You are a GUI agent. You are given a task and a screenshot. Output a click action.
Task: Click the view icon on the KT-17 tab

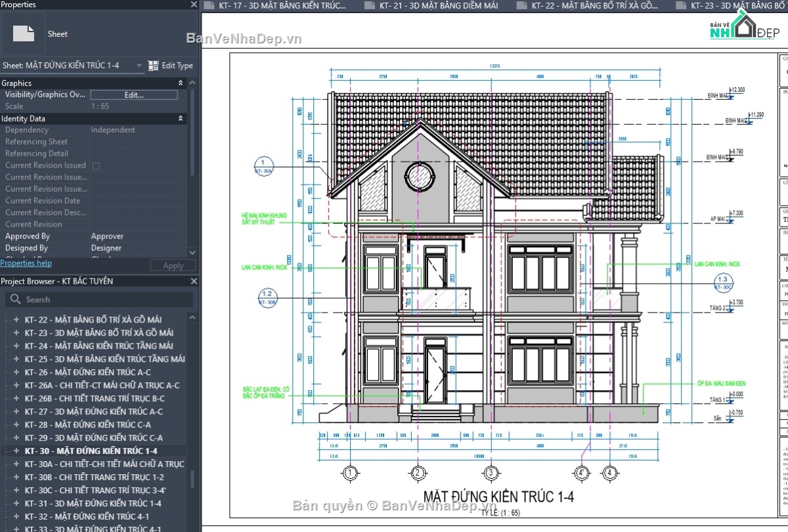tap(209, 6)
